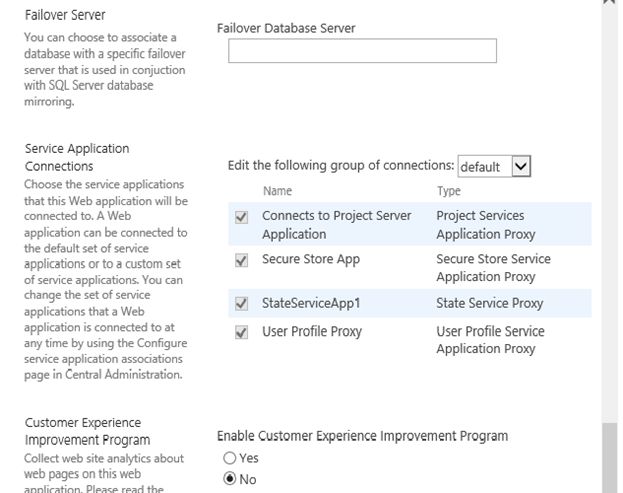
Task: Select Yes for Customer Experience Improvement Program
Action: point(230,457)
